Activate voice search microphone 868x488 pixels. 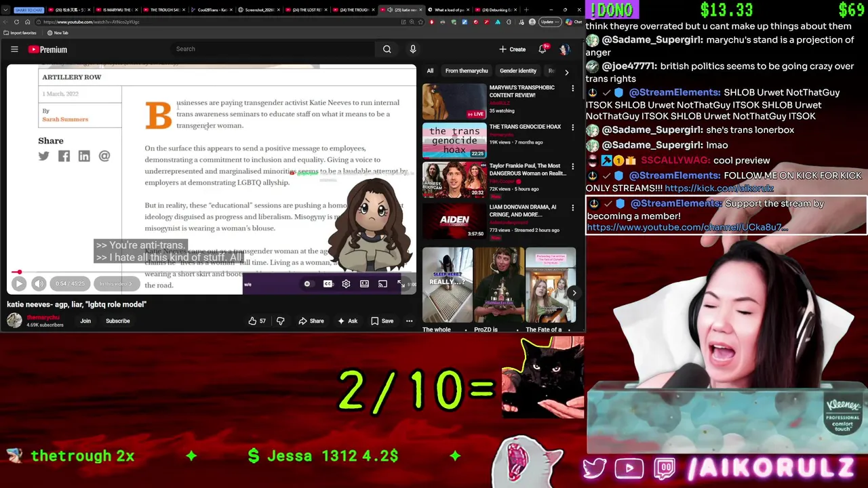412,49
